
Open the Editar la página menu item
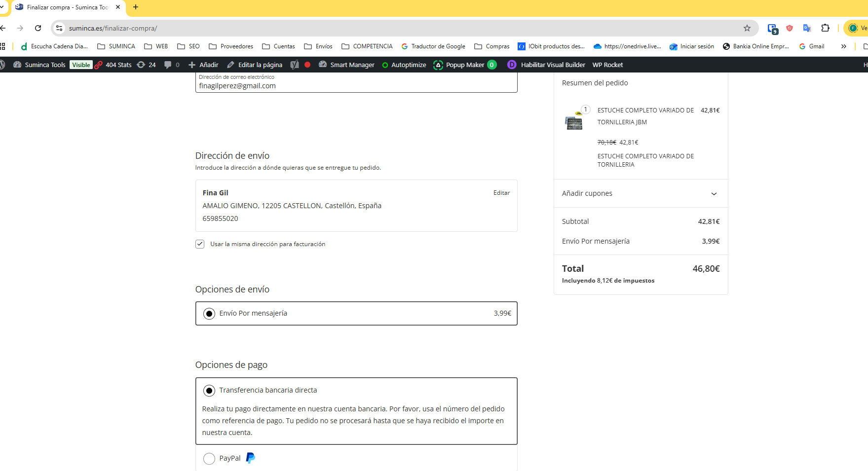(x=255, y=65)
